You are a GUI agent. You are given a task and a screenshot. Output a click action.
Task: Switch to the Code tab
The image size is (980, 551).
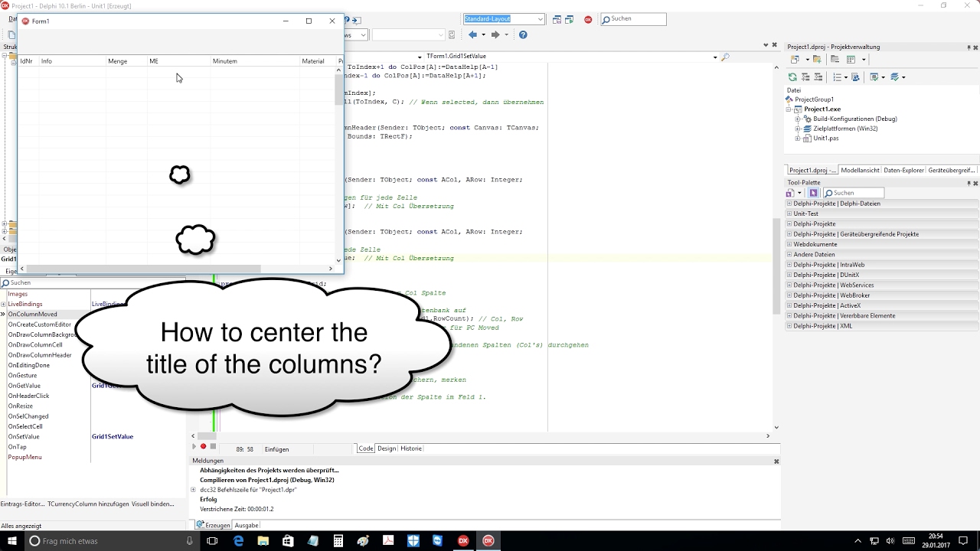coord(366,448)
